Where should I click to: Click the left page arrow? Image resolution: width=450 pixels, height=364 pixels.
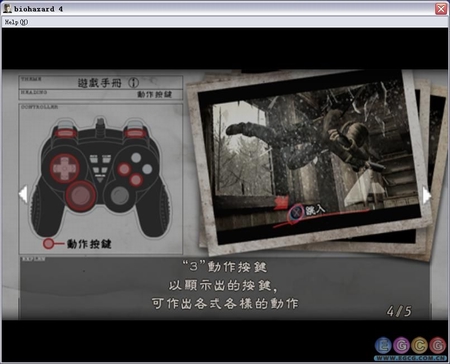23,194
